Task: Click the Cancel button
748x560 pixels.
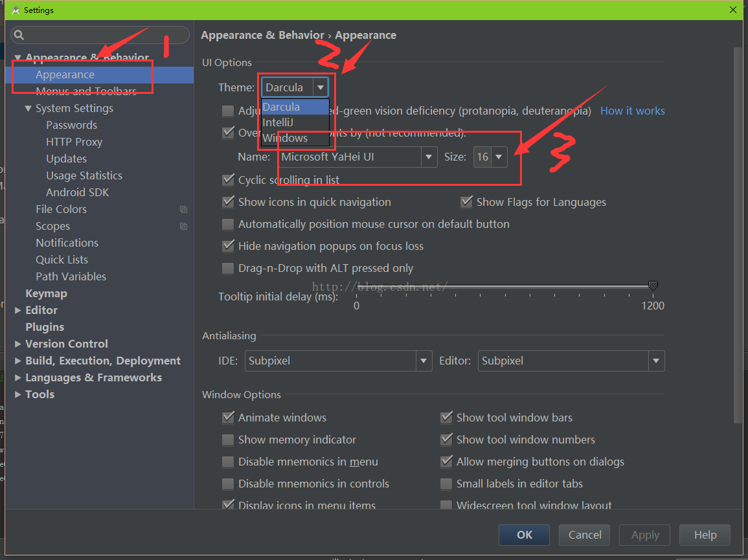Action: pyautogui.click(x=584, y=535)
